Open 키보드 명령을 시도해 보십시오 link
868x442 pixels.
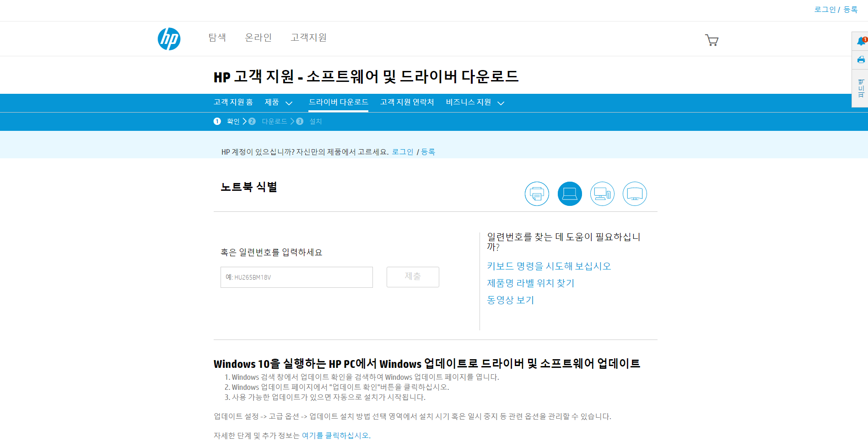(x=549, y=266)
